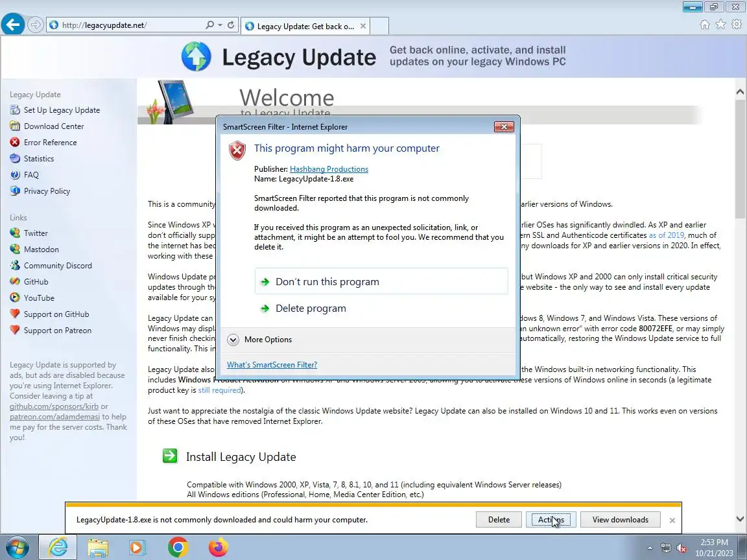The image size is (747, 560).
Task: Open github.com/sponsors/kirb link
Action: 54,406
